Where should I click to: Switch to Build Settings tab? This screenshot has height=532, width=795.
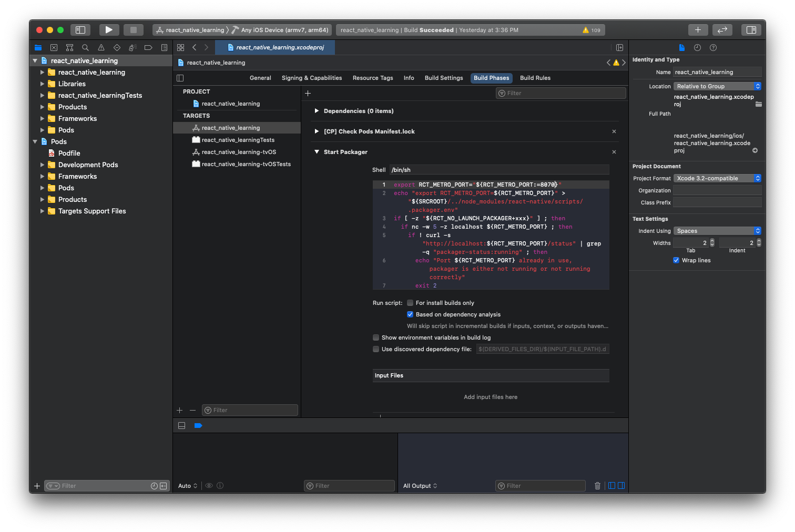(x=444, y=78)
